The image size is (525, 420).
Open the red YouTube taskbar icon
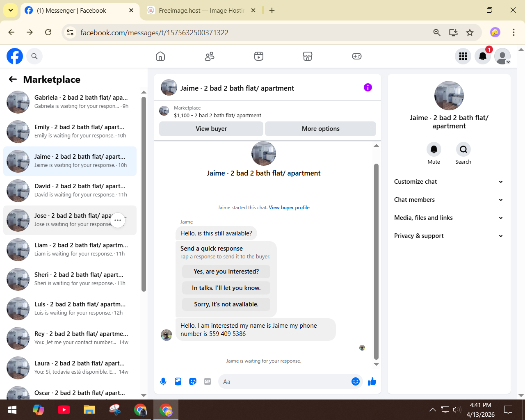click(64, 410)
